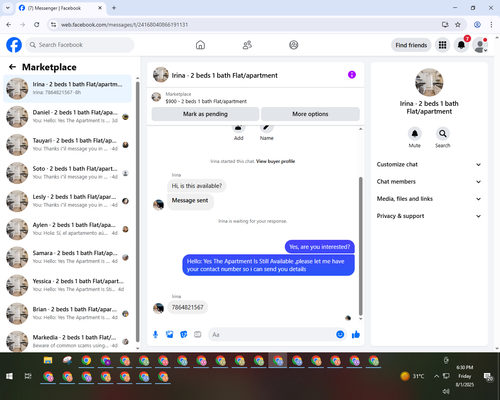Select the Messenger | Facebook tab
The image size is (500, 400).
60,8
